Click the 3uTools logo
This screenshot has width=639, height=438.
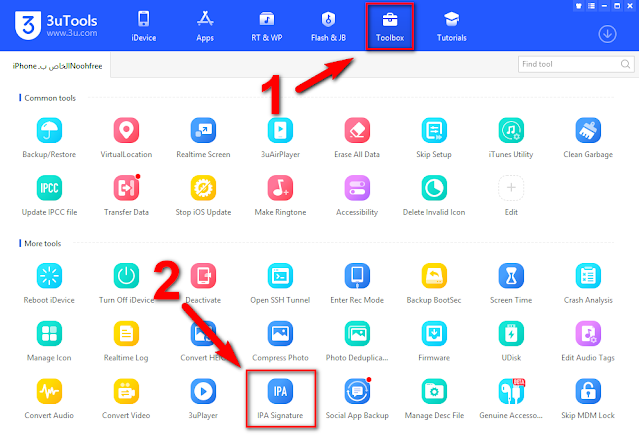(56, 25)
